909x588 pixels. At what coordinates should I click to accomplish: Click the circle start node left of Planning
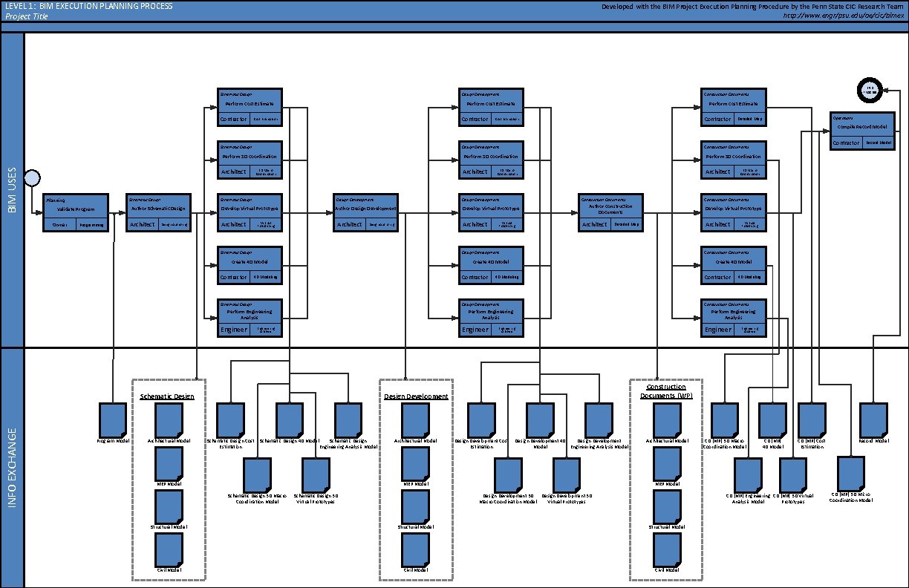tap(31, 177)
